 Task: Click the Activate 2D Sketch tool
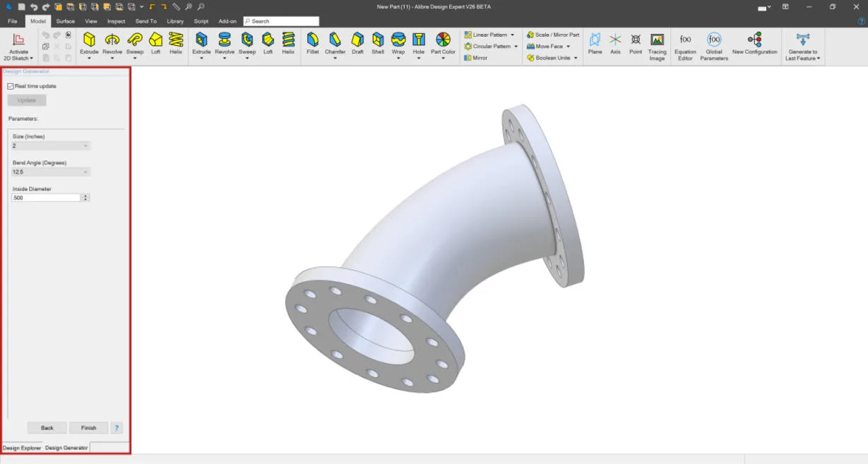[x=18, y=47]
